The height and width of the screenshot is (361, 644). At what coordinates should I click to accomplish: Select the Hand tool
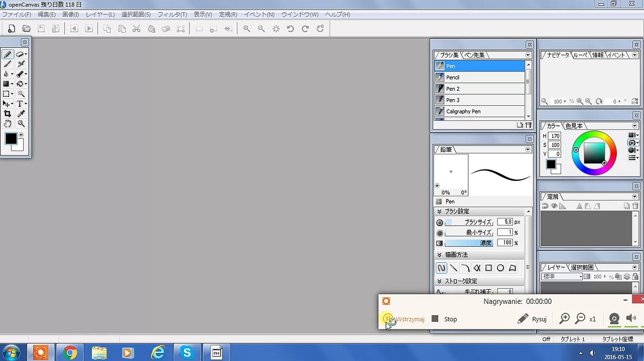(x=7, y=124)
